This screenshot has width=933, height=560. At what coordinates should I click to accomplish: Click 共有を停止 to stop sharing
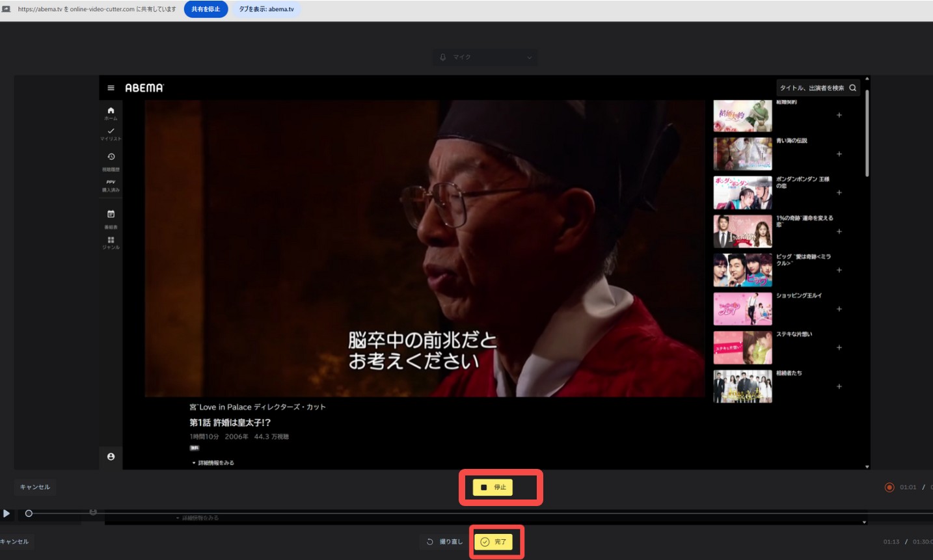coord(206,9)
